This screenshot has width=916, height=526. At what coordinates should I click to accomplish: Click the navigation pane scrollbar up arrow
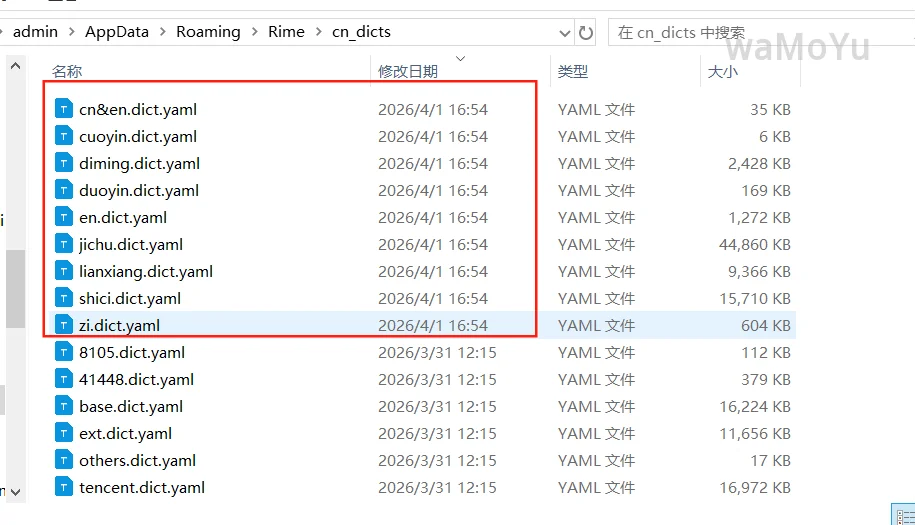click(15, 66)
